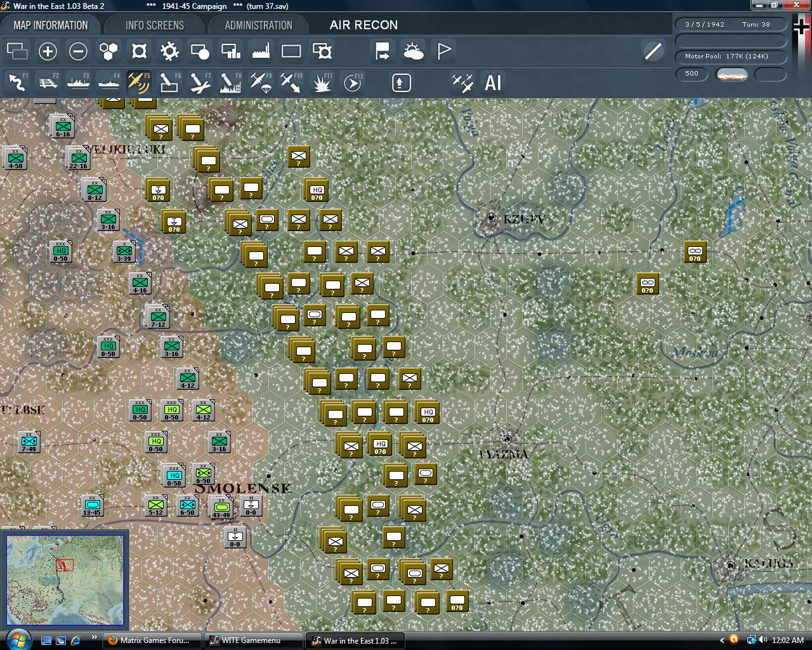Open the Administration tab
This screenshot has width=812, height=650.
(258, 25)
